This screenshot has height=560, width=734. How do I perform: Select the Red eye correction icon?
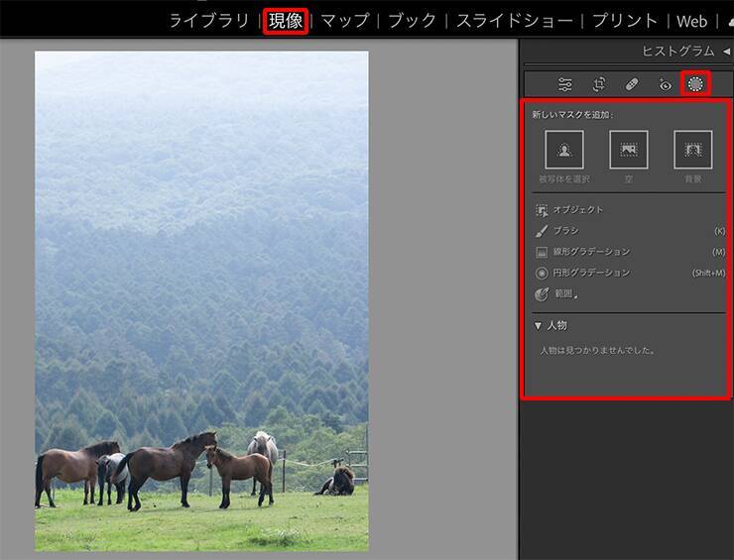click(x=665, y=84)
